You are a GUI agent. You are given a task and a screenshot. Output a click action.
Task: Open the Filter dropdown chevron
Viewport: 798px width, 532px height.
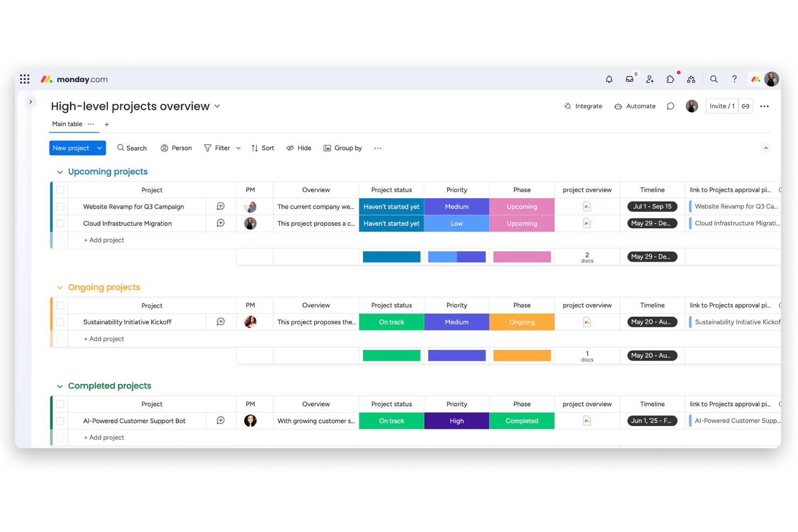click(x=238, y=148)
